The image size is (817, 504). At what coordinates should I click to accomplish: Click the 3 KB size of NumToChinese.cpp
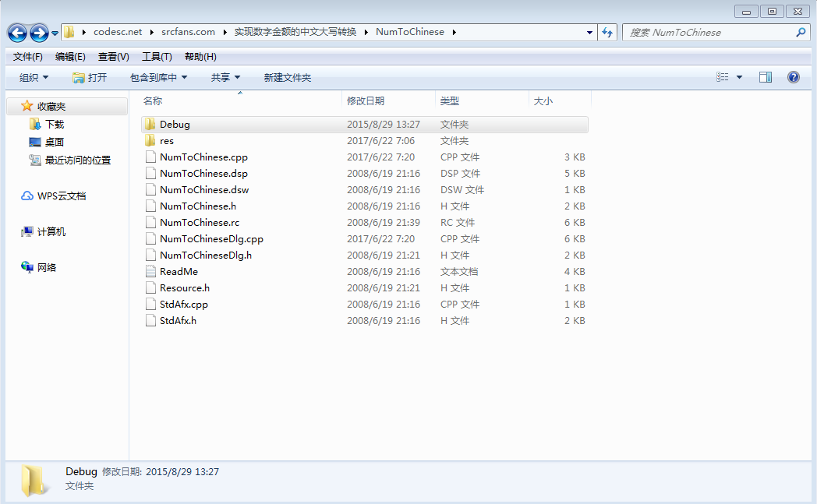575,157
